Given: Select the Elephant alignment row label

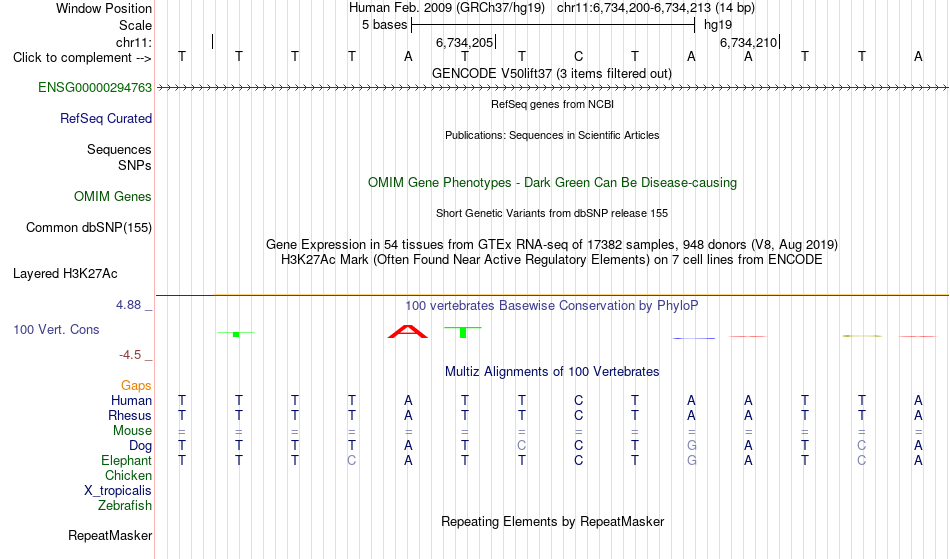Looking at the screenshot, I should click(x=126, y=460).
